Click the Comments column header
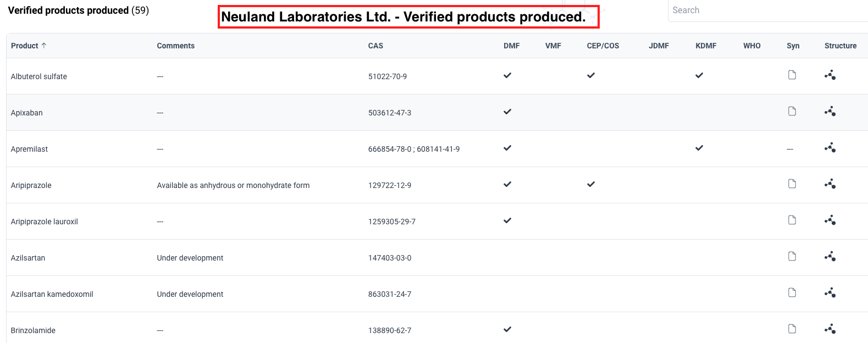Image resolution: width=868 pixels, height=343 pixels. pos(175,46)
